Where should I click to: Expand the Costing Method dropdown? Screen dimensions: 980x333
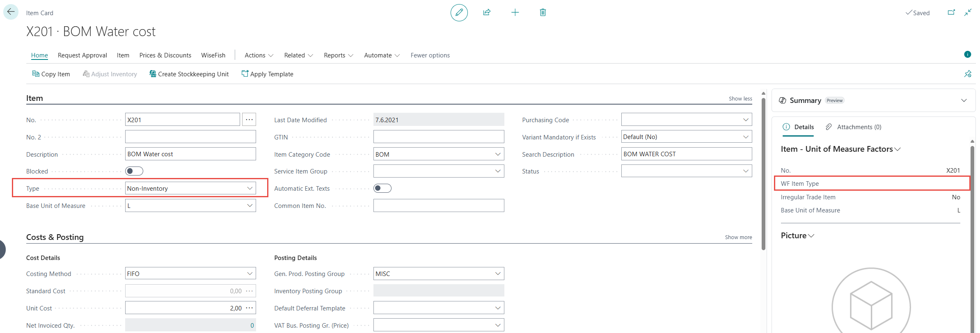tap(250, 274)
